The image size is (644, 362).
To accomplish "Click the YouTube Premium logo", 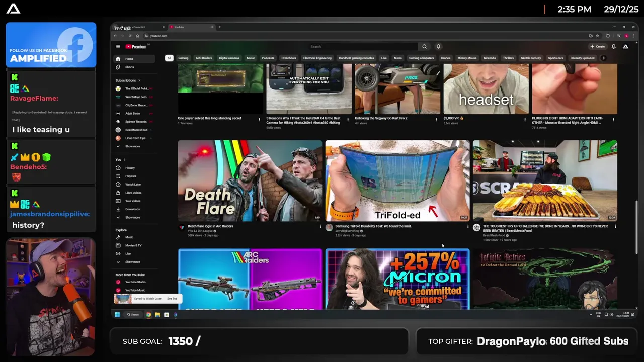I will pos(136,47).
